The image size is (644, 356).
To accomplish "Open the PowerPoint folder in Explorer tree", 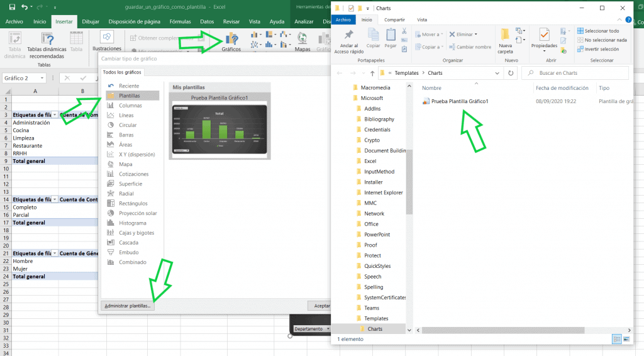I will point(377,235).
